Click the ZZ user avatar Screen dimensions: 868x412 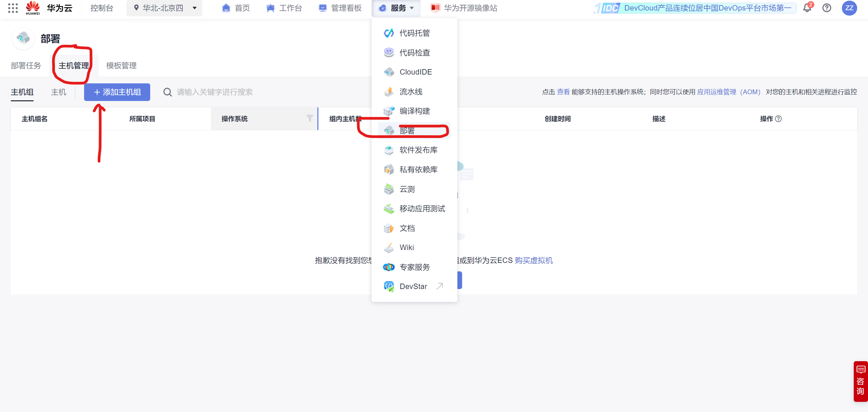click(x=849, y=8)
